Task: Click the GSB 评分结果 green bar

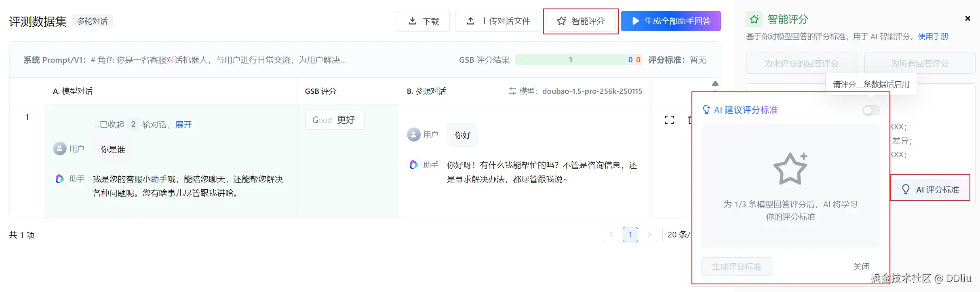Action: (571, 60)
